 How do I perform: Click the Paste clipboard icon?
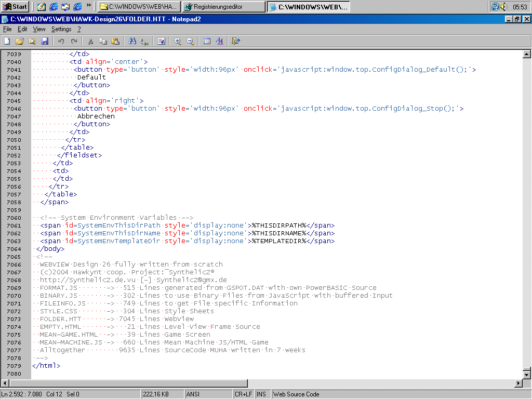(x=115, y=42)
